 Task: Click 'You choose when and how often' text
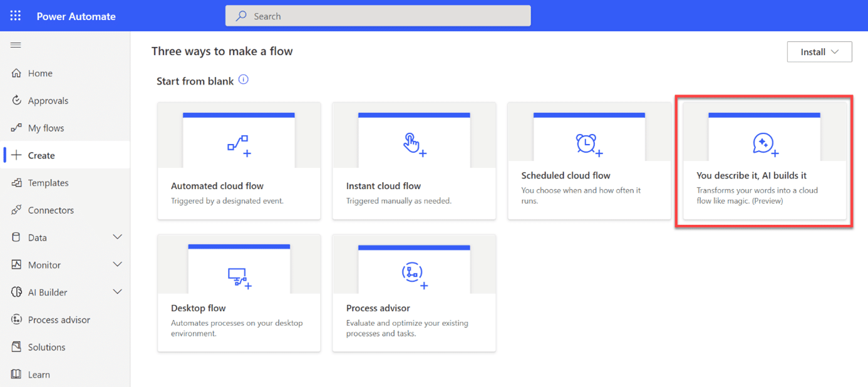click(581, 190)
